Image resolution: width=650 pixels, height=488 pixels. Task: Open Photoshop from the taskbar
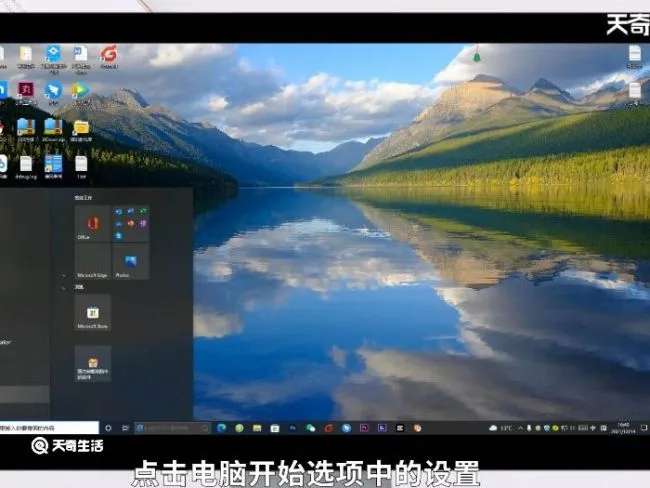[293, 428]
